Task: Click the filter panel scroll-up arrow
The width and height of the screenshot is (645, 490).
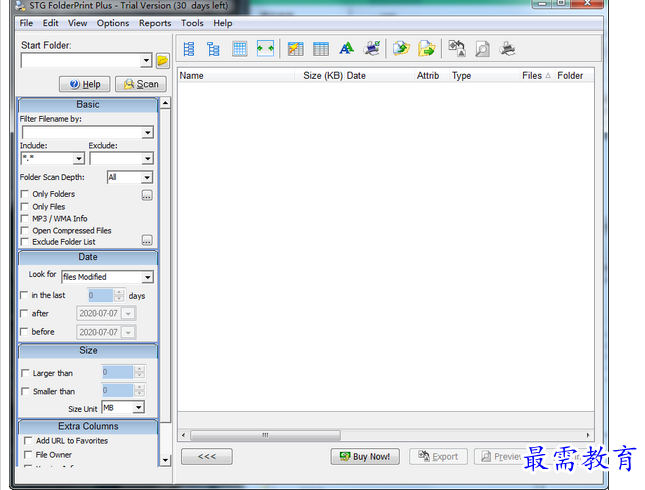Action: (x=165, y=103)
